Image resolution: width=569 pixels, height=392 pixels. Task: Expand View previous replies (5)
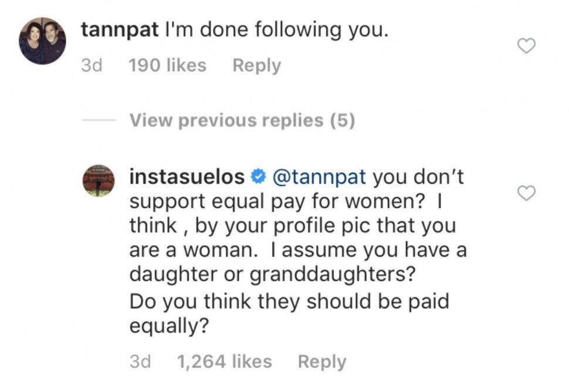tap(242, 120)
